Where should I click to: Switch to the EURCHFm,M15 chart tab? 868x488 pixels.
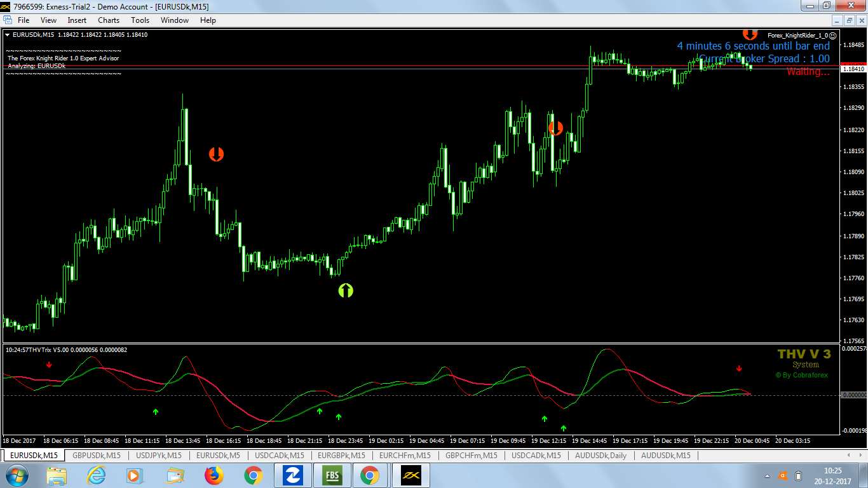[405, 456]
